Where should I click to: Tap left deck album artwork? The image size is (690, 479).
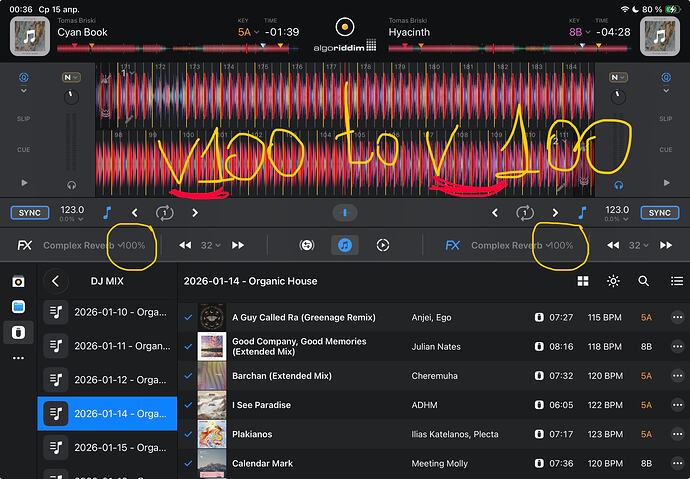coord(30,37)
